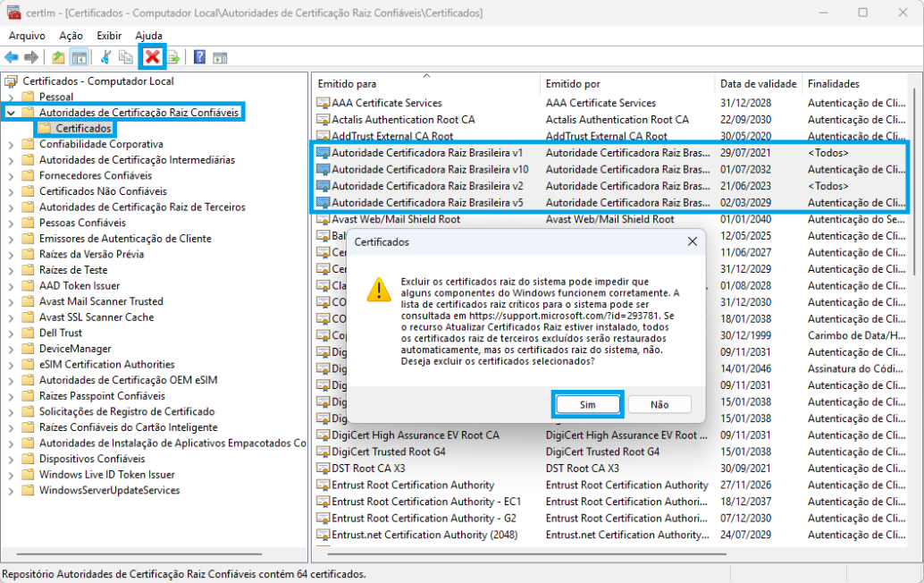This screenshot has width=924, height=583.
Task: Click the Cut scissors toolbar icon
Action: click(x=105, y=57)
